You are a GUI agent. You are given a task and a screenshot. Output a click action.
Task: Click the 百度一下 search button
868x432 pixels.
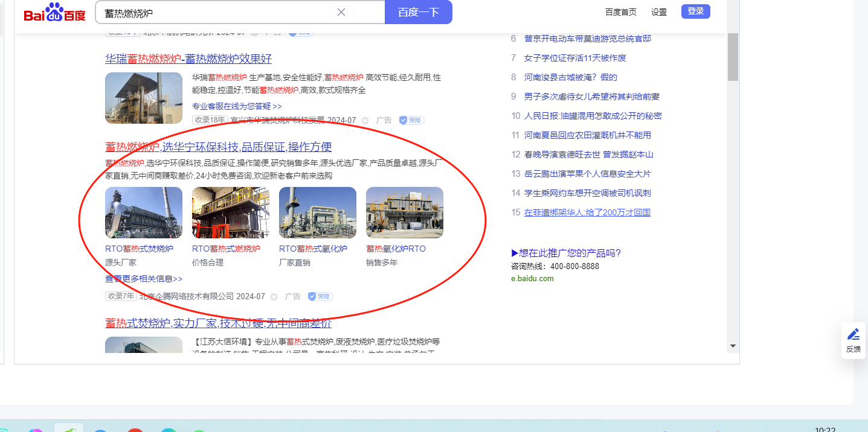pyautogui.click(x=418, y=12)
